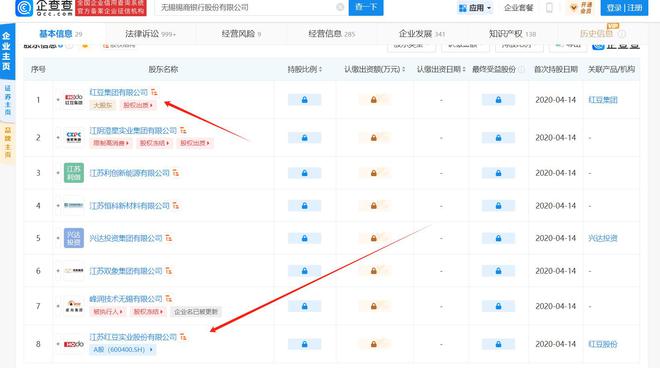
Task: Expand 股权出质 tag under 红豆集团有限公司
Action: coord(138,105)
